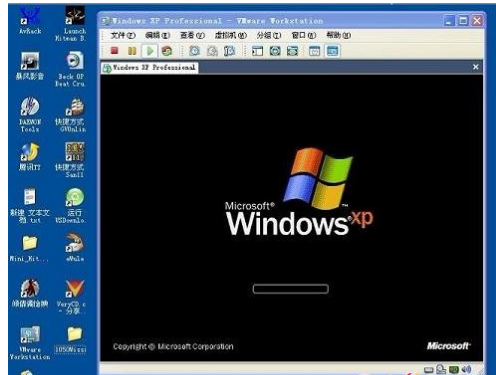Select the shortcut with the dancer icon
496x375 pixels.
click(30, 292)
